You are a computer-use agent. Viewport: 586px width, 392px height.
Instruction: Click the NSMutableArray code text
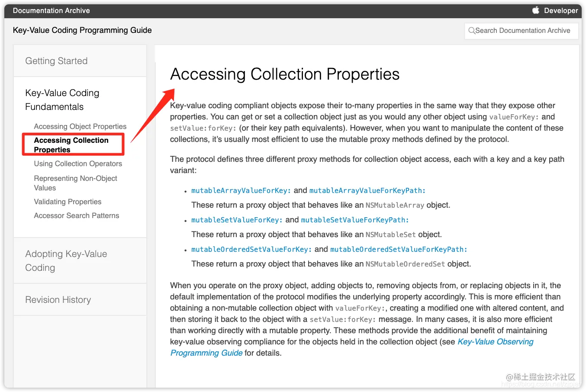point(395,205)
